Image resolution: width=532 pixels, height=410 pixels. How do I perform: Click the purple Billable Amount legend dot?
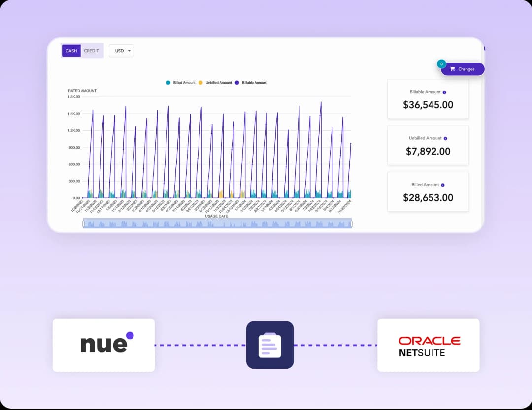(237, 82)
